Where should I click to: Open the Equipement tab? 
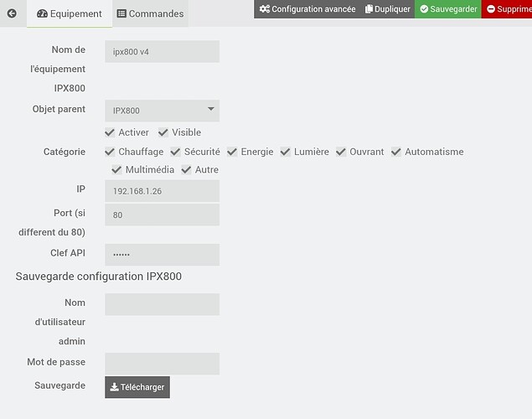(x=70, y=13)
